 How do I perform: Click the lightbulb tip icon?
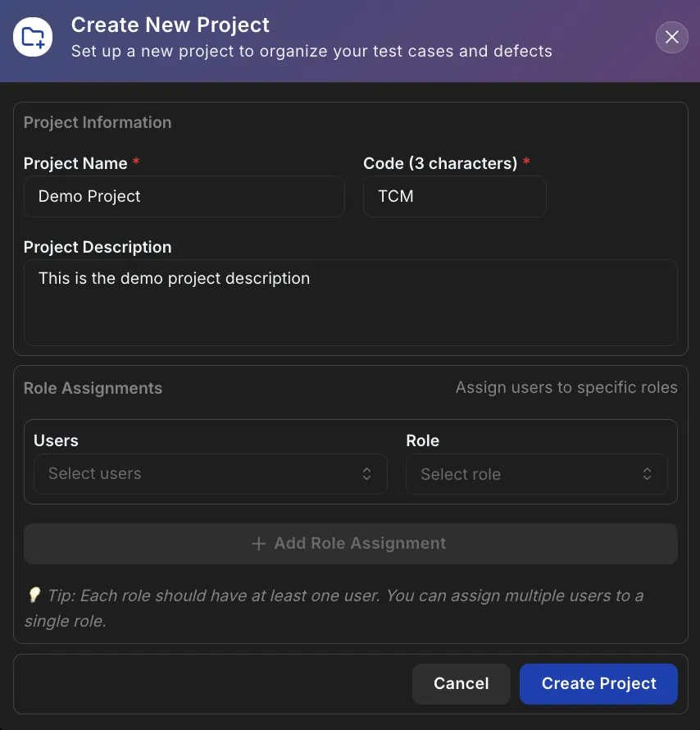[x=34, y=595]
